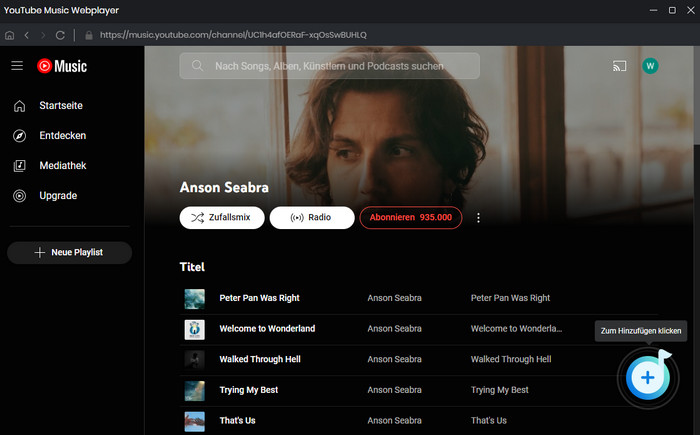
Task: Open Startseite in the sidebar
Action: (x=61, y=105)
